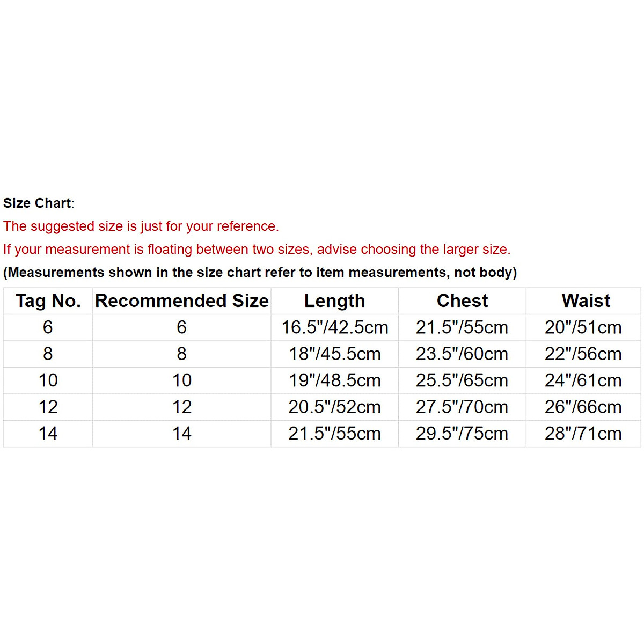Click tag number 10 in first column
The width and height of the screenshot is (644, 644).
pyautogui.click(x=48, y=380)
